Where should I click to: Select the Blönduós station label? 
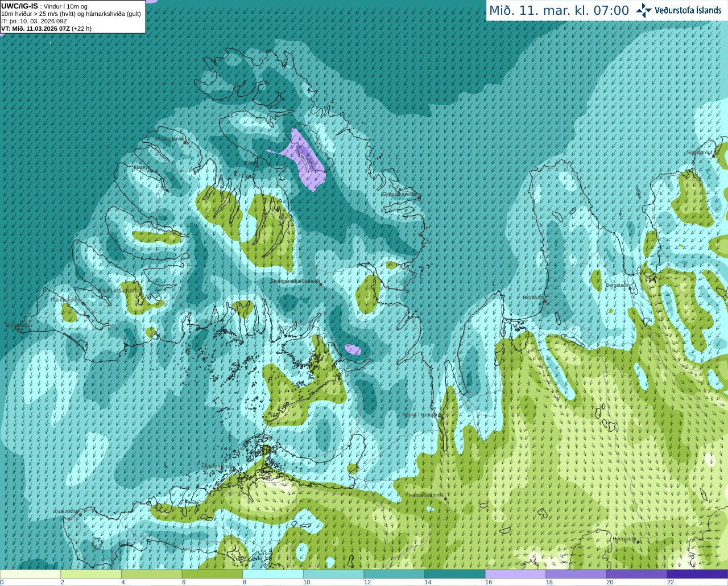[533, 298]
